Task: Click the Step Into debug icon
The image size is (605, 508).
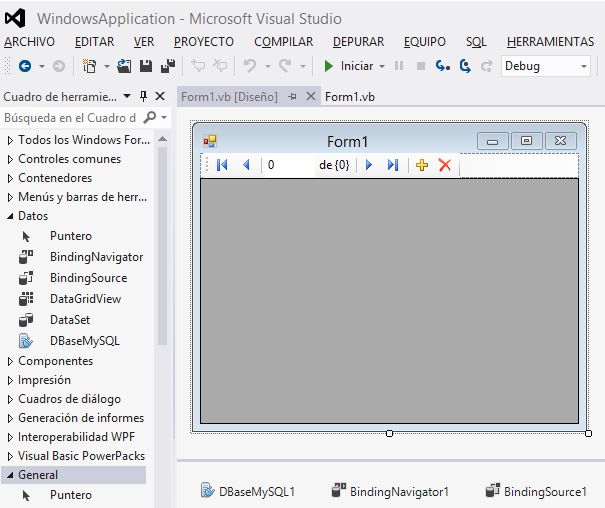Action: (x=443, y=66)
